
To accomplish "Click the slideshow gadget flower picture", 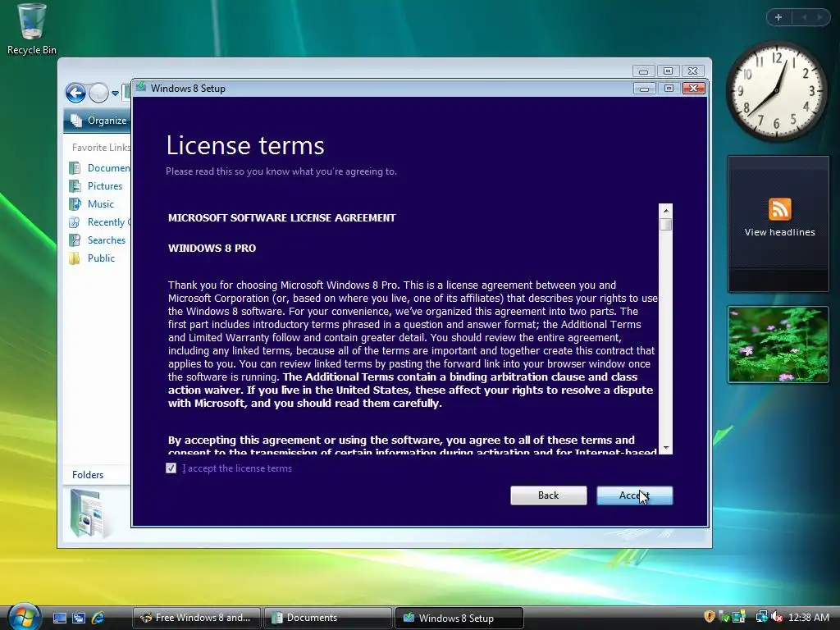I will [778, 345].
